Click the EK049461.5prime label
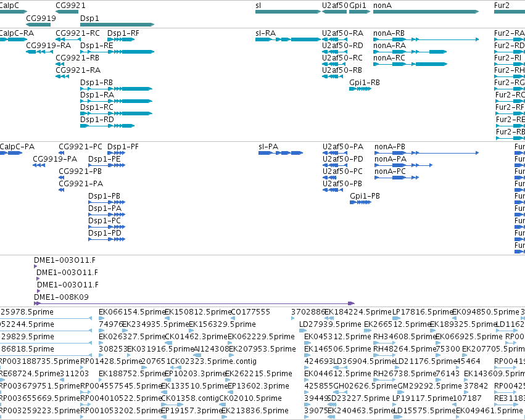The image size is (525, 420). coord(489,411)
